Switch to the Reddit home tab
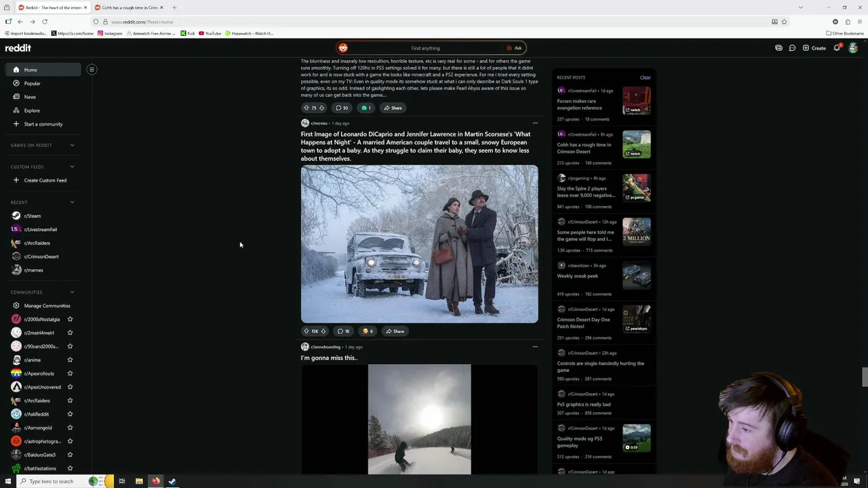The width and height of the screenshot is (868, 488). [x=52, y=7]
